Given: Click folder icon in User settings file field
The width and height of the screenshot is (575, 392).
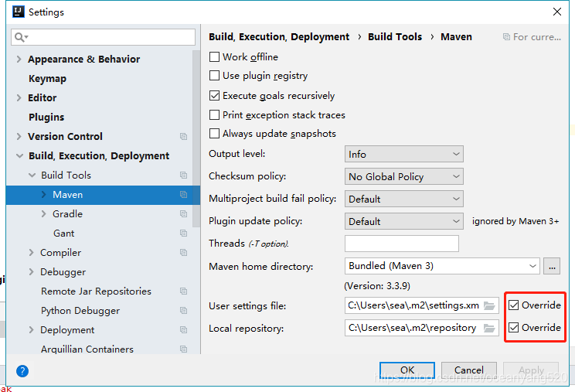Looking at the screenshot, I should coord(489,305).
